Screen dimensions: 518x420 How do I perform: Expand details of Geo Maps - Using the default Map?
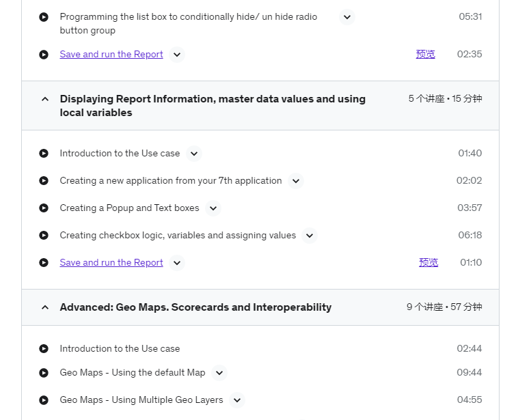coord(219,373)
